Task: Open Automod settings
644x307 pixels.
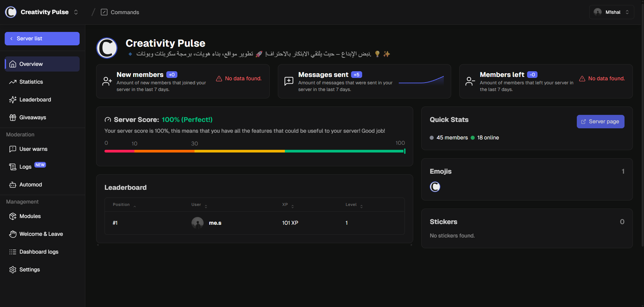Action: (42, 185)
